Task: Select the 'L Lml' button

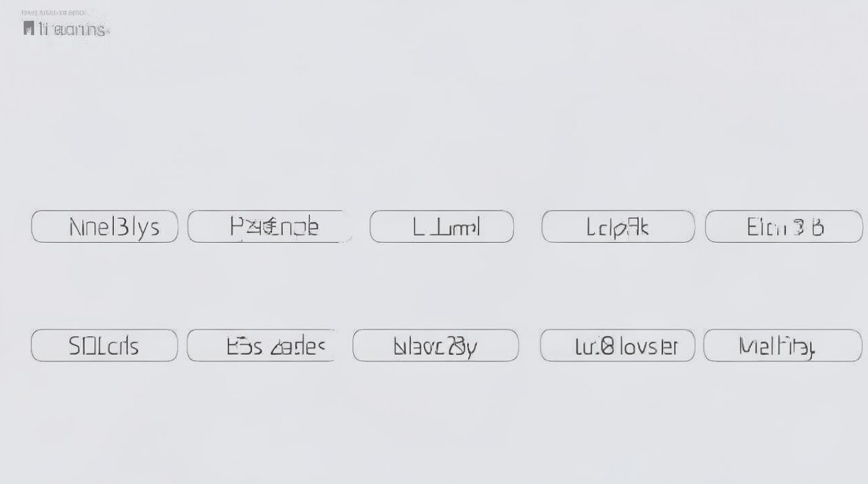Action: (x=442, y=227)
